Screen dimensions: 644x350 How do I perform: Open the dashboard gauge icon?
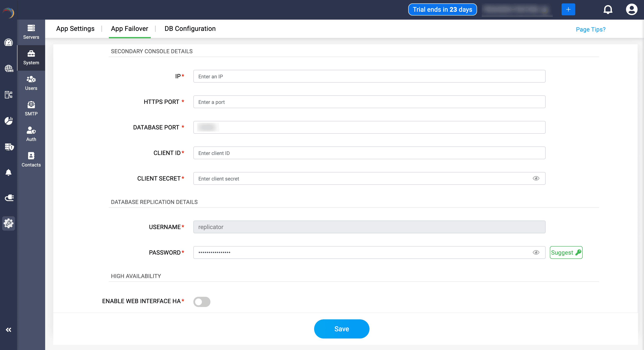[x=9, y=43]
